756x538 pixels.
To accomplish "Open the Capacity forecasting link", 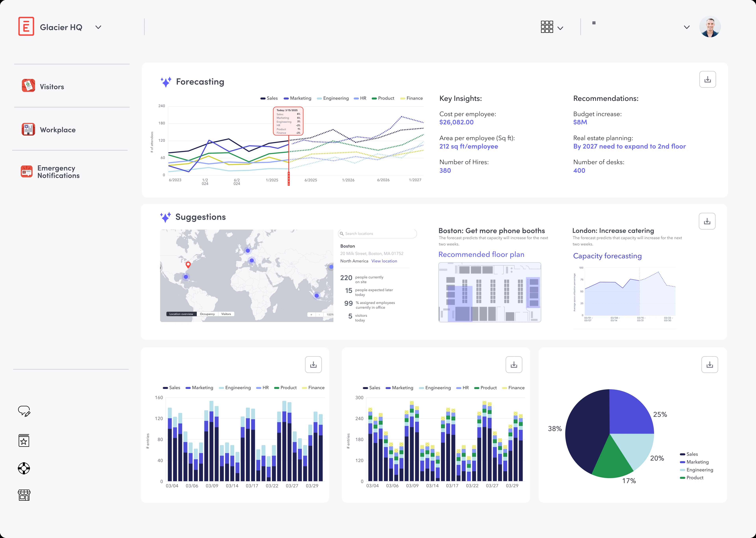I will pos(607,256).
